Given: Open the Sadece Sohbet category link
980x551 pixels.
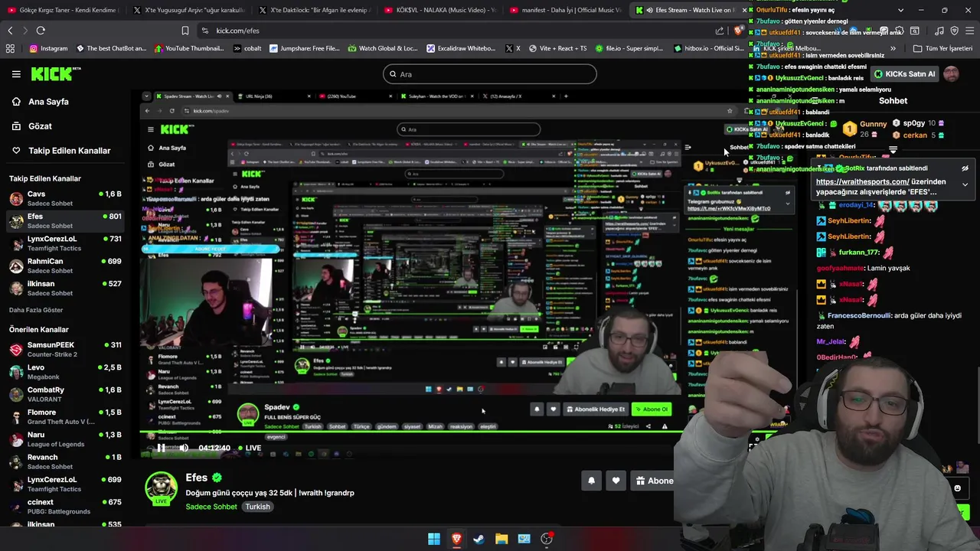Looking at the screenshot, I should pyautogui.click(x=211, y=507).
